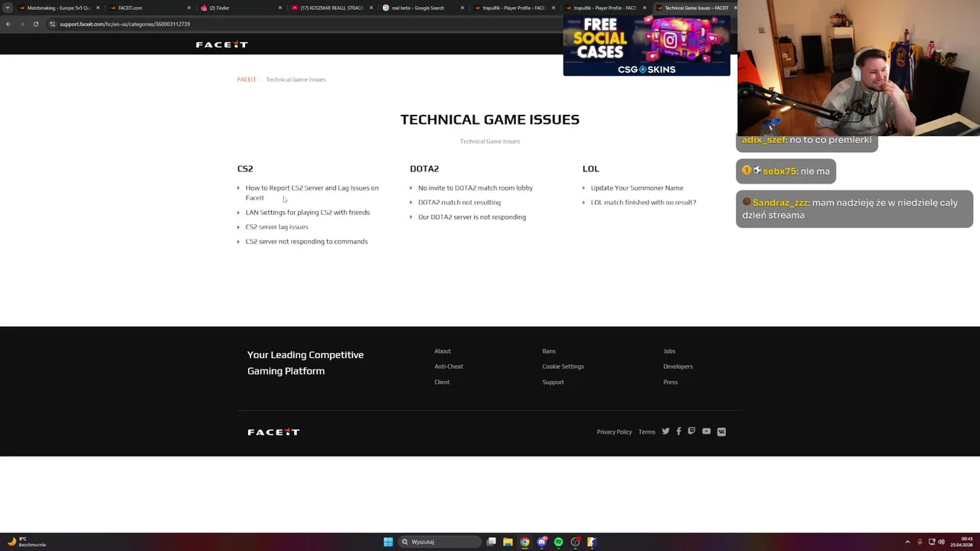This screenshot has width=980, height=551.
Task: Click the Wyszukaj taskbar search box
Action: 440,542
